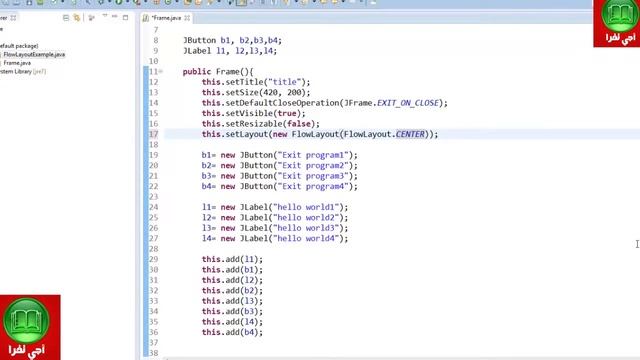Click the "Exit program2" button line

280,165
